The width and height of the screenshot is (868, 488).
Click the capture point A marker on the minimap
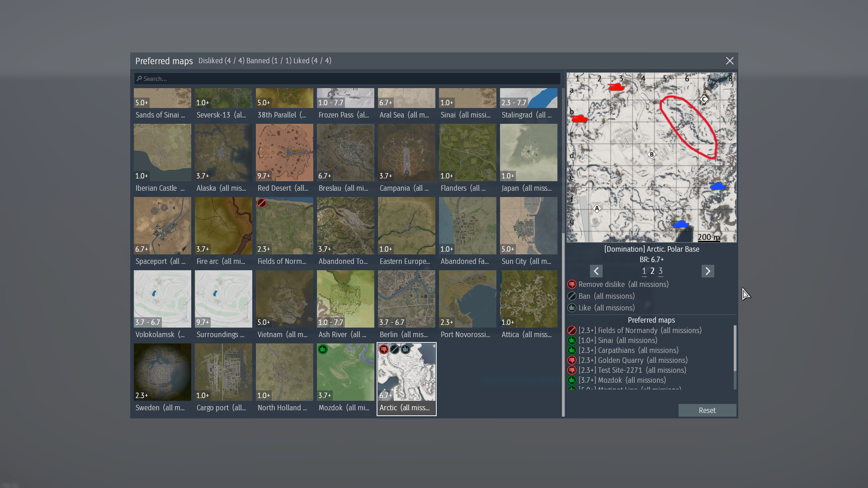(x=597, y=209)
